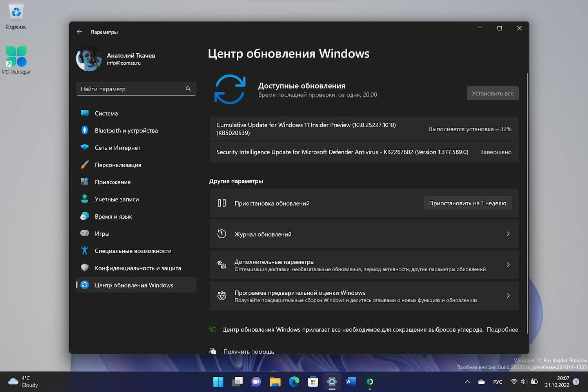The width and height of the screenshot is (588, 392).
Task: Go to Персонализация settings
Action: pos(136,165)
